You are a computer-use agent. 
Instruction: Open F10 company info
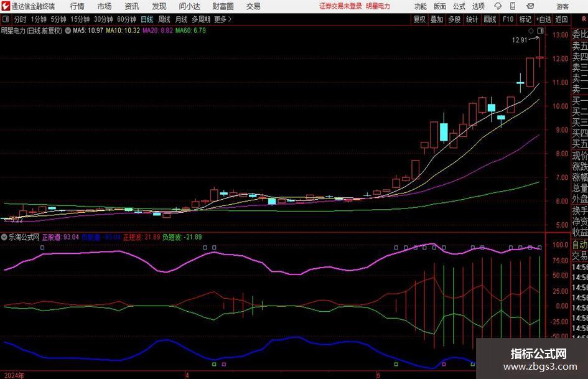pos(508,19)
